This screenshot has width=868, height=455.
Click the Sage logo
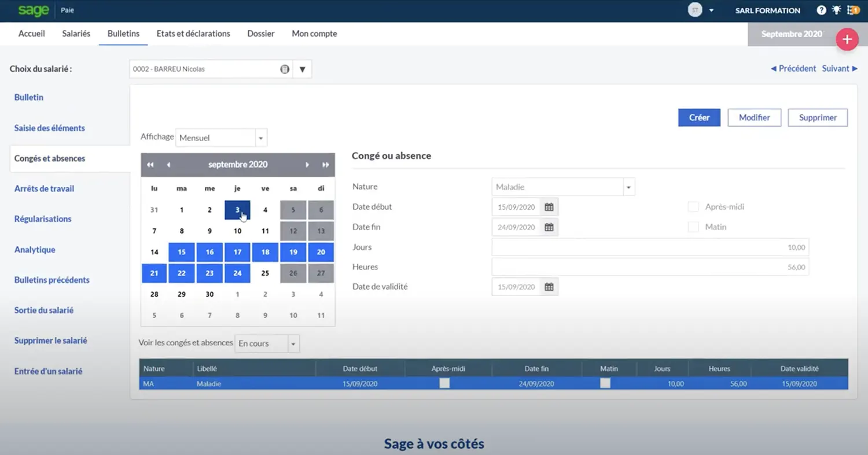pos(33,10)
